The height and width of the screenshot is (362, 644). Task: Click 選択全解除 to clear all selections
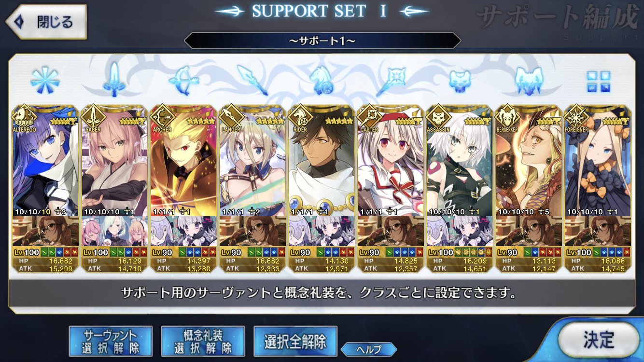295,341
